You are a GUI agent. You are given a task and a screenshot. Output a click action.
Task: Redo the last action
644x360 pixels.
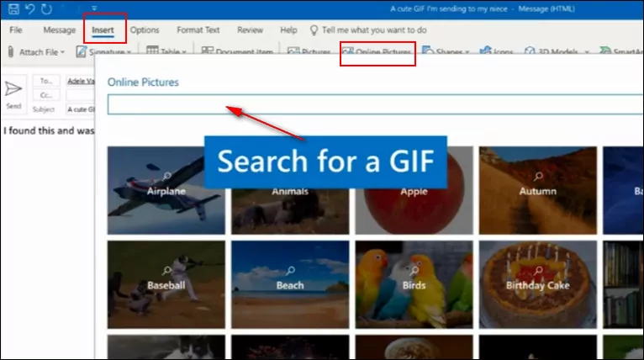click(x=46, y=8)
